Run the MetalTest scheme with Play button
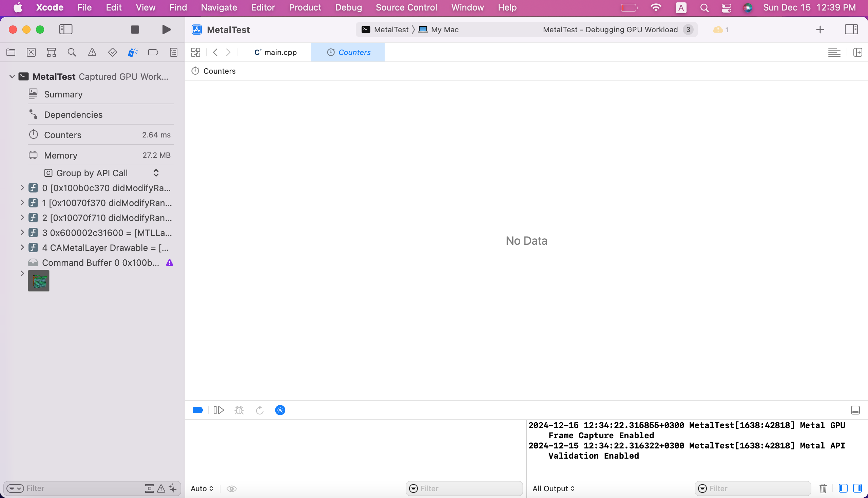Screen dimensions: 868x498 [x=167, y=30]
